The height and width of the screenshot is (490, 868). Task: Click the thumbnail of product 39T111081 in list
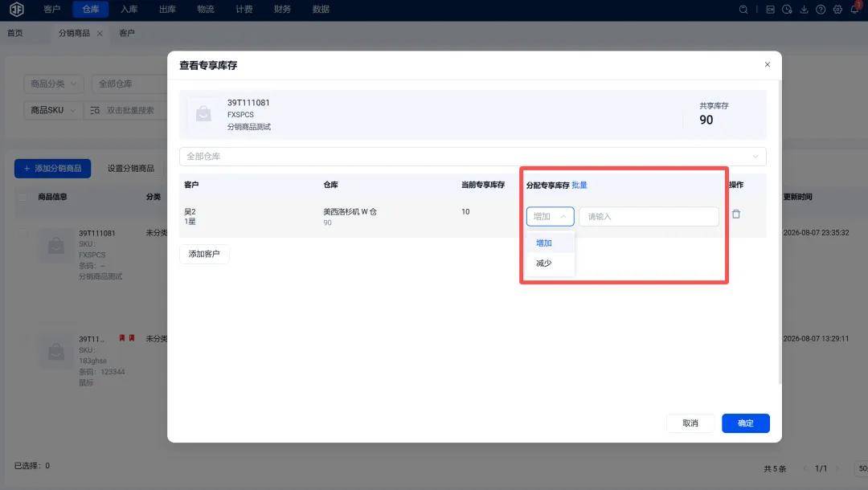pyautogui.click(x=56, y=245)
